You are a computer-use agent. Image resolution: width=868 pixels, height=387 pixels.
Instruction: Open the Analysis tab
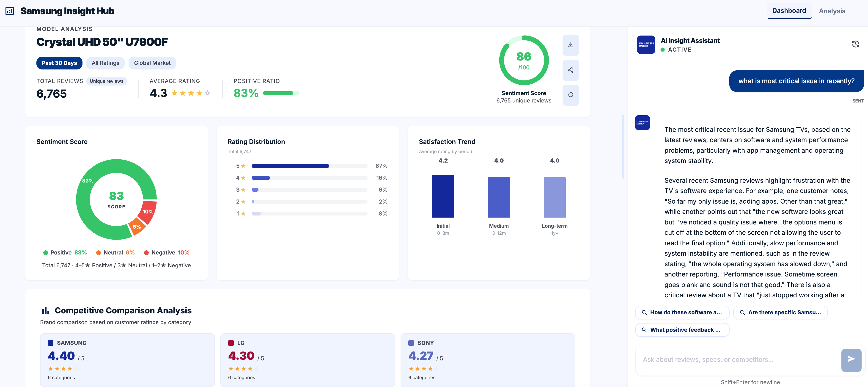tap(832, 11)
